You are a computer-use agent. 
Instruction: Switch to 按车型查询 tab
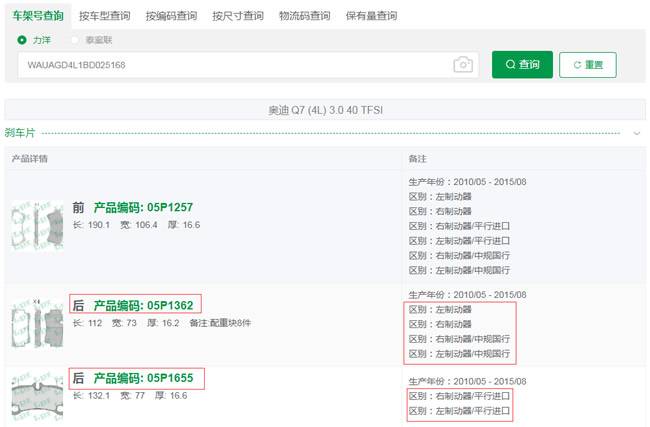pos(104,16)
